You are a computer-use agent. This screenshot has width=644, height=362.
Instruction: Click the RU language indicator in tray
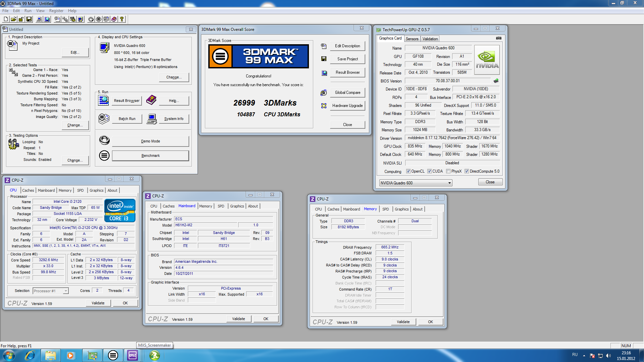[575, 355]
